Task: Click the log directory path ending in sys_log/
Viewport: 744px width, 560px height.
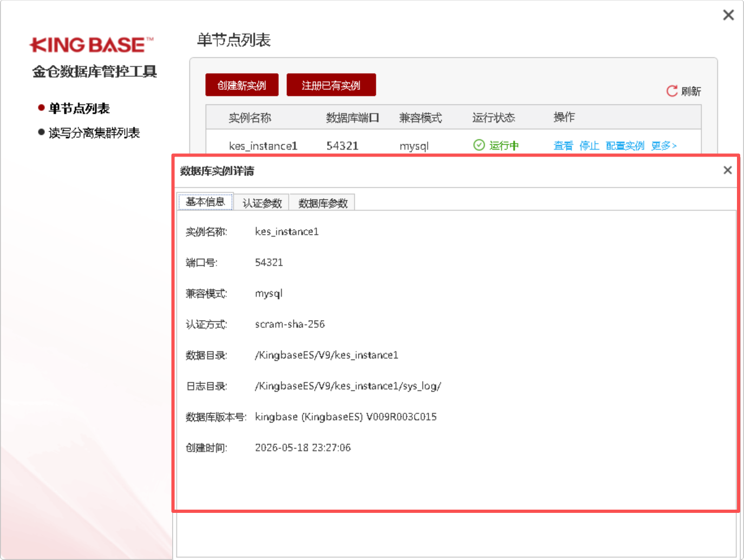Action: [x=348, y=386]
